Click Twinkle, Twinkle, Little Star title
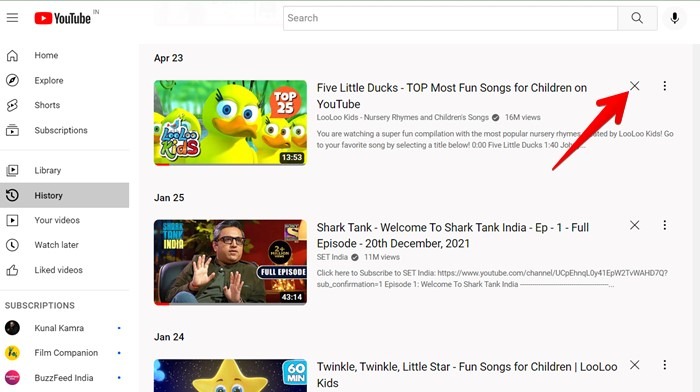The height and width of the screenshot is (392, 700). (x=467, y=375)
